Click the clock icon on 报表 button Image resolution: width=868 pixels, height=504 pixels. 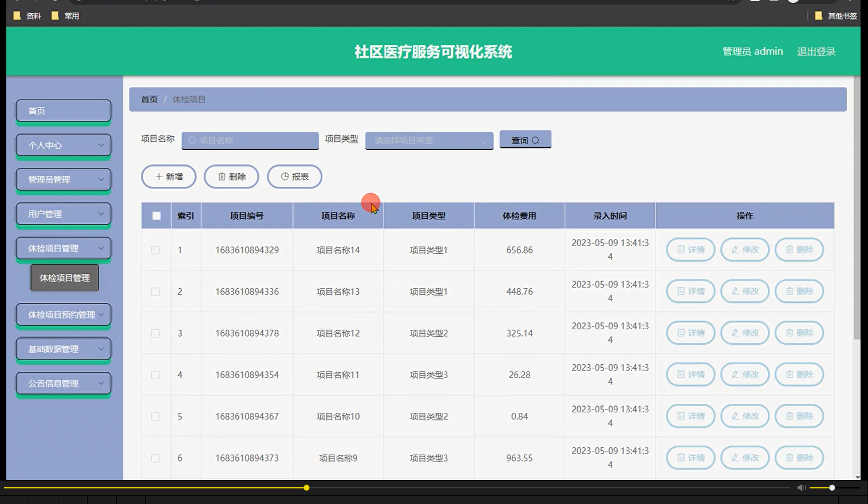(286, 176)
